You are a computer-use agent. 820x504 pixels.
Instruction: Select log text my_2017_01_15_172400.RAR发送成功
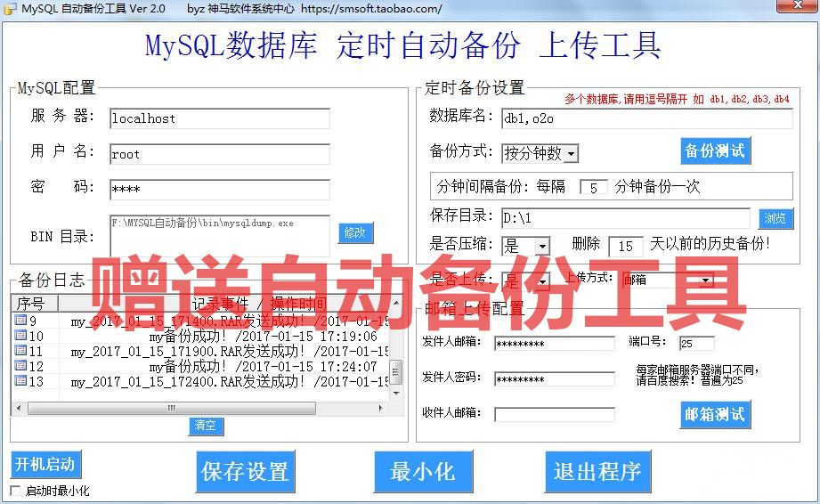[x=230, y=381]
